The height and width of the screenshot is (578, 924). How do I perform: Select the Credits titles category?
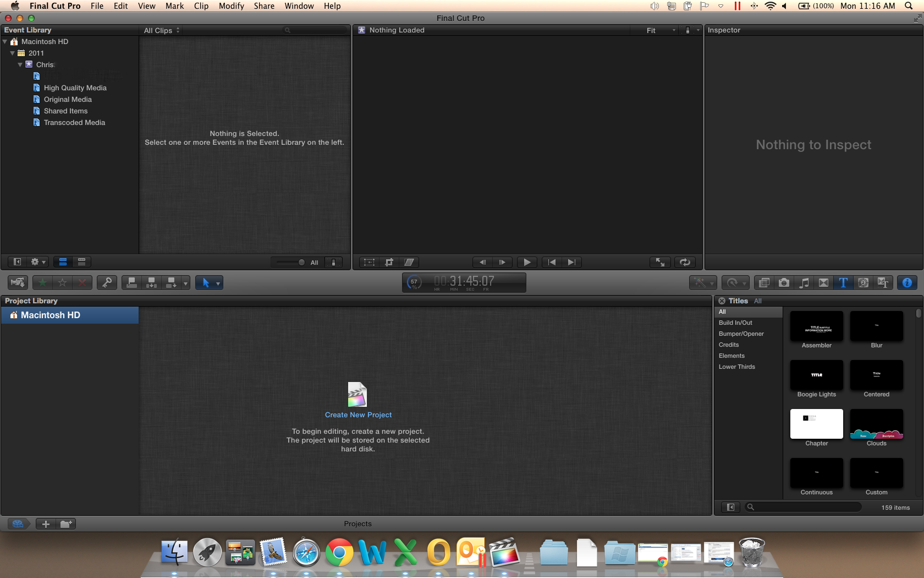pos(729,345)
